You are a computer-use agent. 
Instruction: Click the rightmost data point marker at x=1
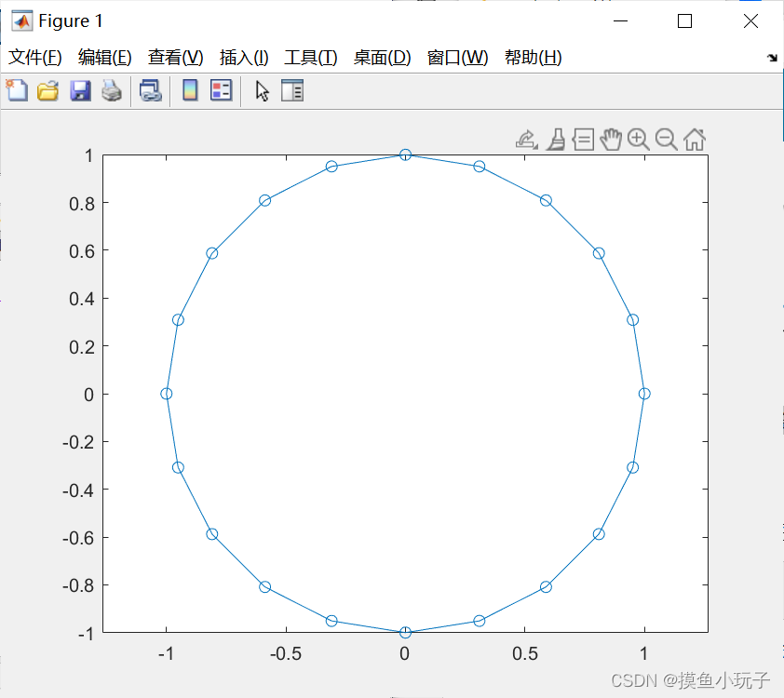coord(644,394)
